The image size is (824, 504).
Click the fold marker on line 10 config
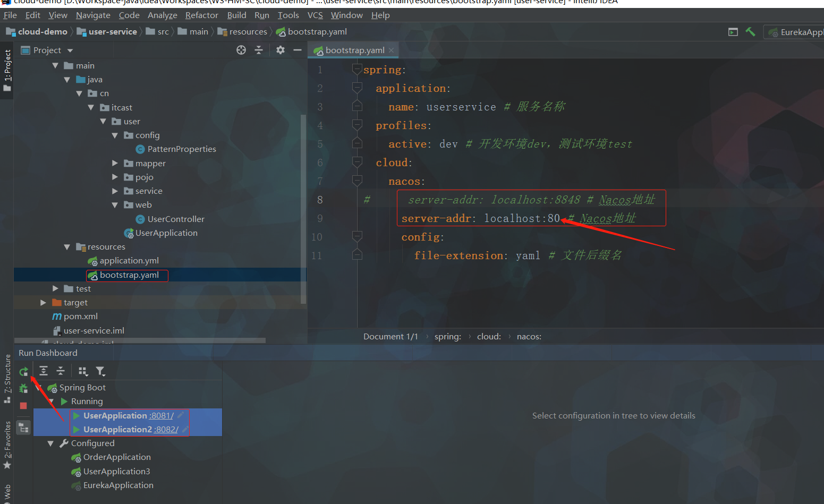[x=357, y=237]
